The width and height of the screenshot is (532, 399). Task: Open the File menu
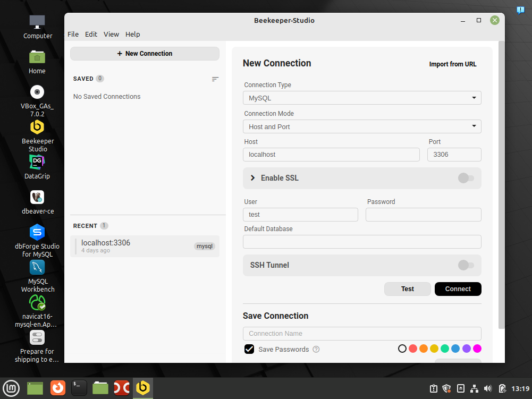(x=73, y=34)
